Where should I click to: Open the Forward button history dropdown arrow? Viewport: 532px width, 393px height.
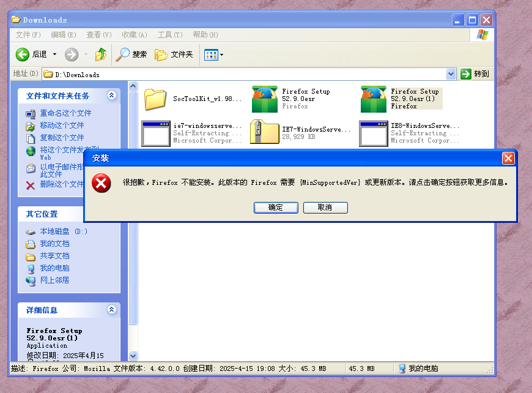[x=86, y=54]
